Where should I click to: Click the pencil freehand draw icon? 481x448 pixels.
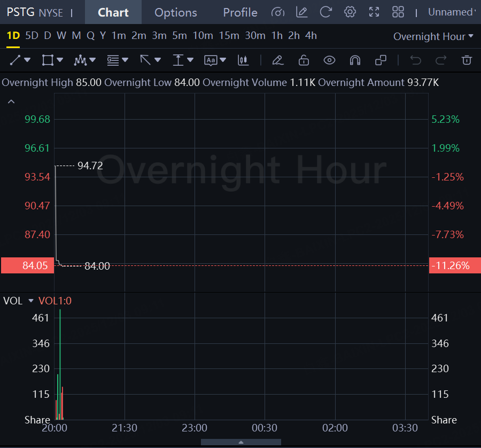coord(278,60)
